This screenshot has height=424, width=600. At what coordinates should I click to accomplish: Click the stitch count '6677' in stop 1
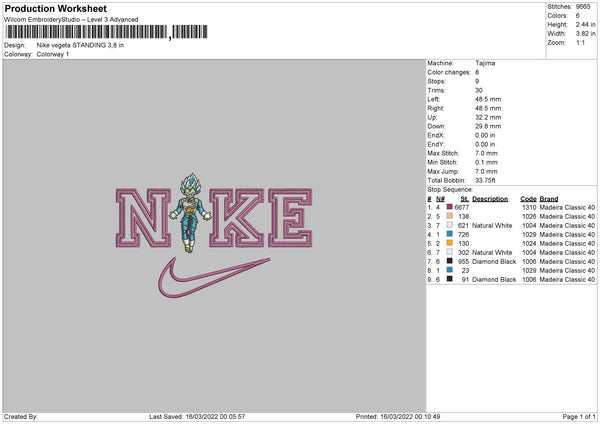coord(462,207)
